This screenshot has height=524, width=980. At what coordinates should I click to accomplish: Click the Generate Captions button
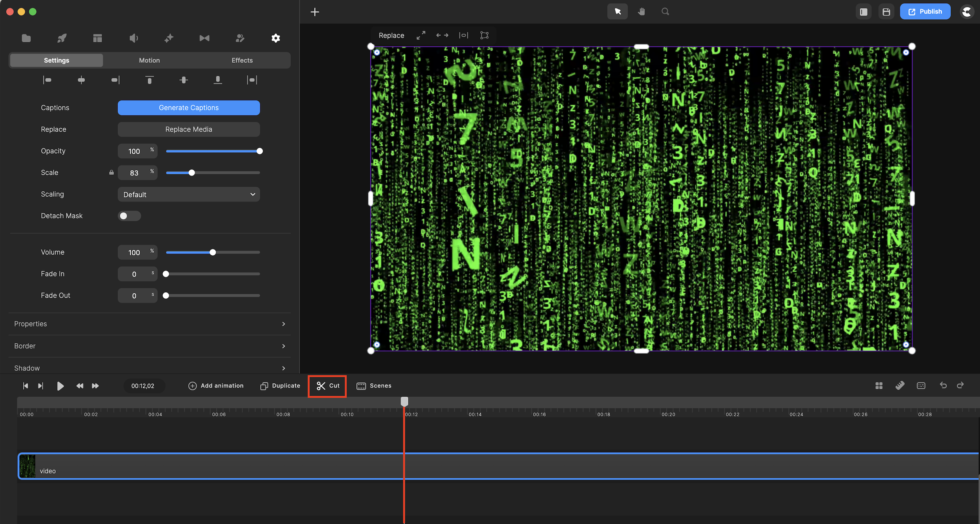[x=189, y=108]
